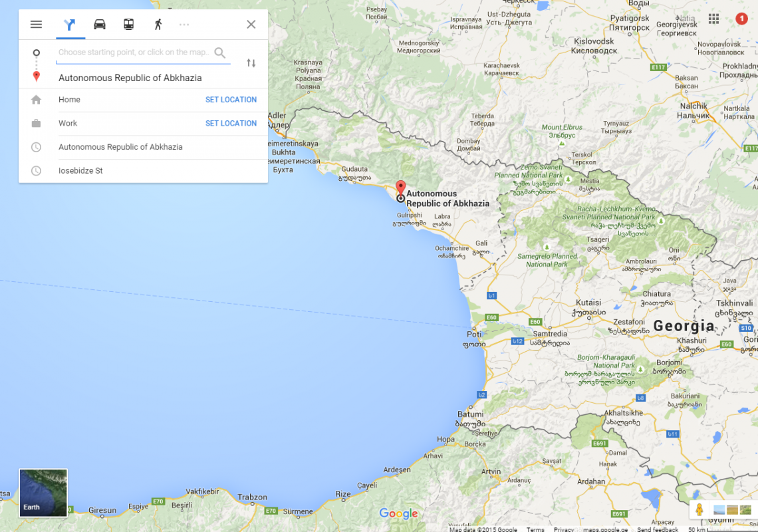Choose recent suggestion Iosebidze St
This screenshot has height=532, width=758.
143,171
